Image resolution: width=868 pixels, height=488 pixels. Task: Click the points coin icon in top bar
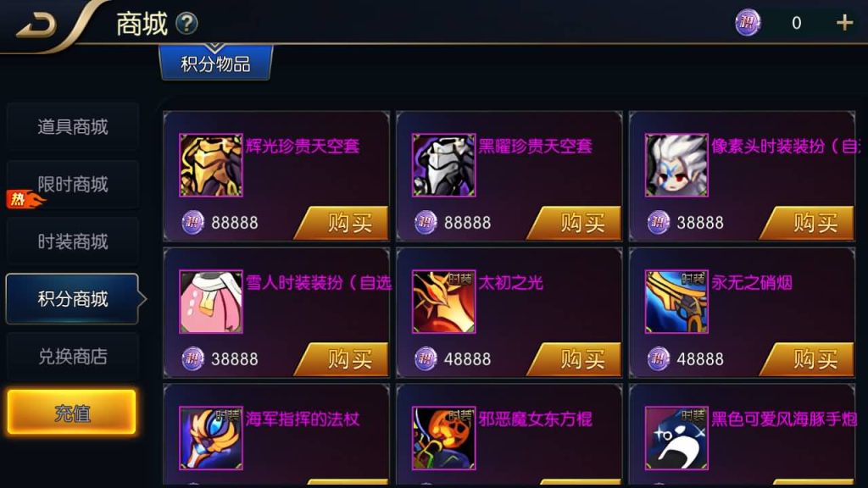tap(748, 23)
